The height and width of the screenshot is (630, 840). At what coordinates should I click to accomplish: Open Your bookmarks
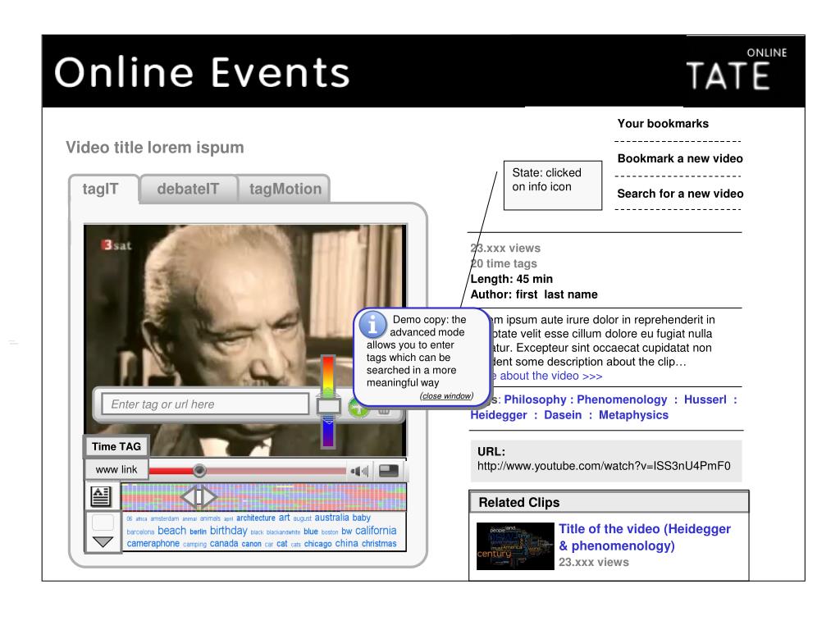pyautogui.click(x=663, y=124)
